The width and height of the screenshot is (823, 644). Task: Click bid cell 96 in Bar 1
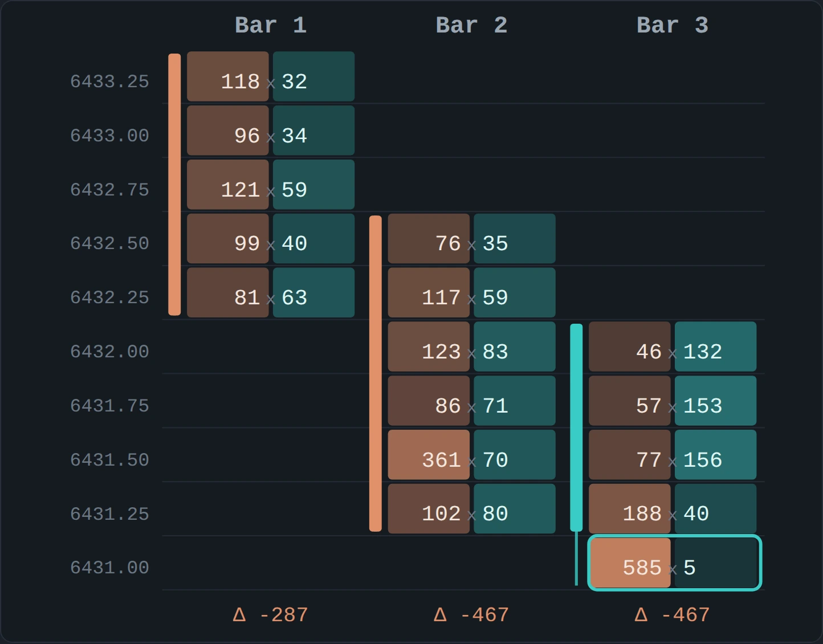point(228,131)
